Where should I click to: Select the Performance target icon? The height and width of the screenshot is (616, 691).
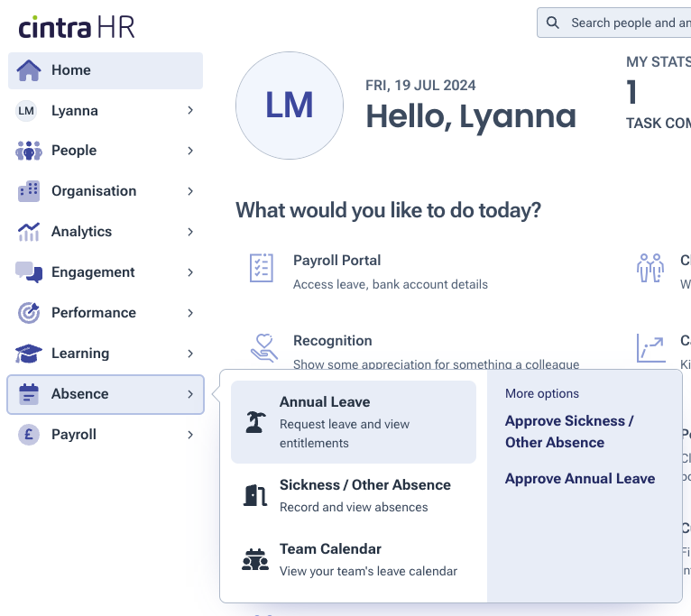click(29, 313)
